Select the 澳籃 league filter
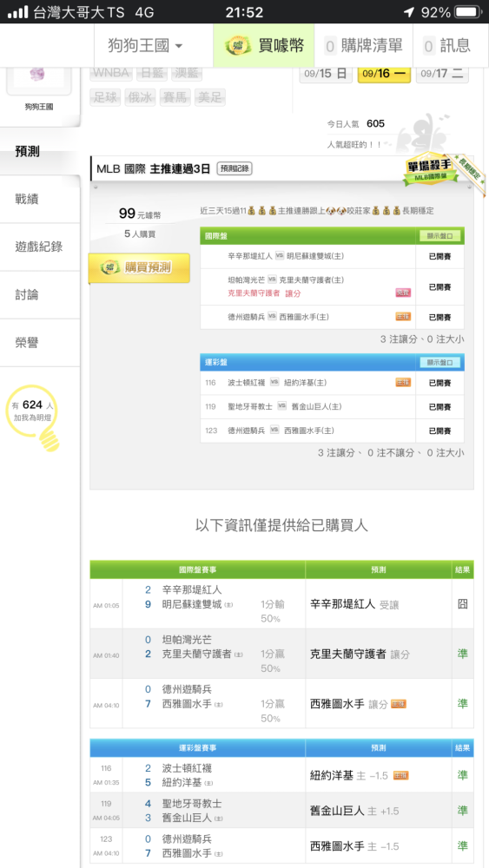 click(x=187, y=73)
